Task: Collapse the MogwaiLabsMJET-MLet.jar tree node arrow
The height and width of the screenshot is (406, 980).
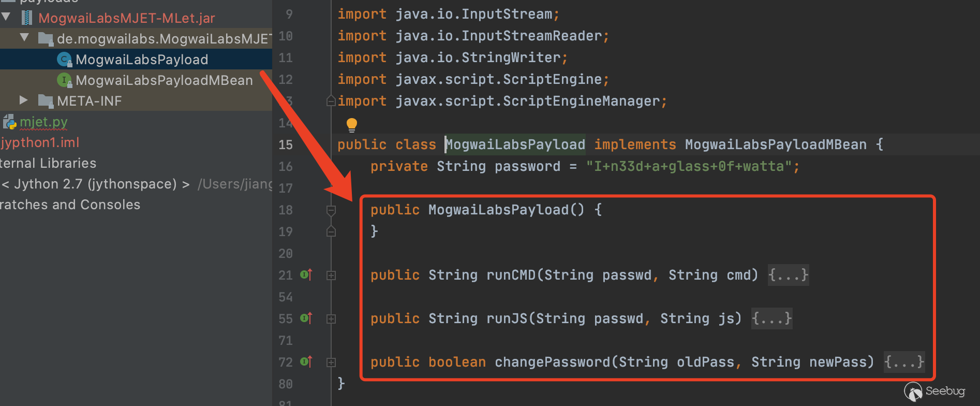Action: (x=6, y=17)
